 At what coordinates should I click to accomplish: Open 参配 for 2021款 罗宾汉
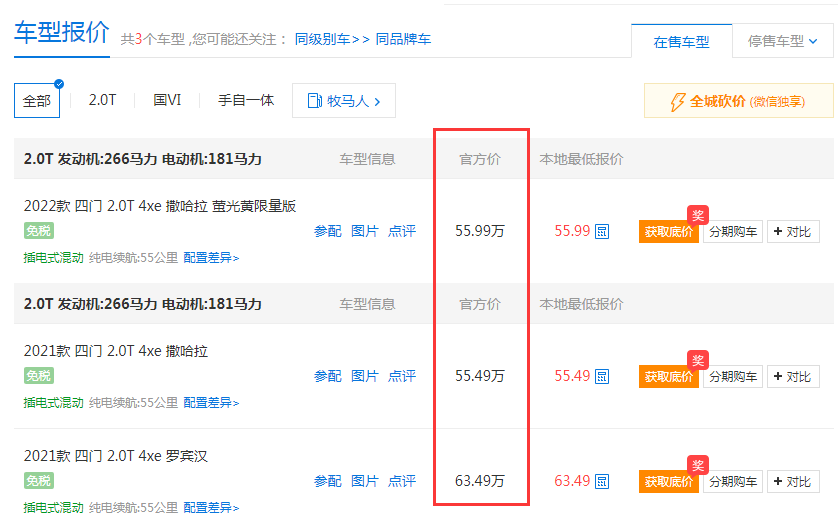[x=328, y=481]
